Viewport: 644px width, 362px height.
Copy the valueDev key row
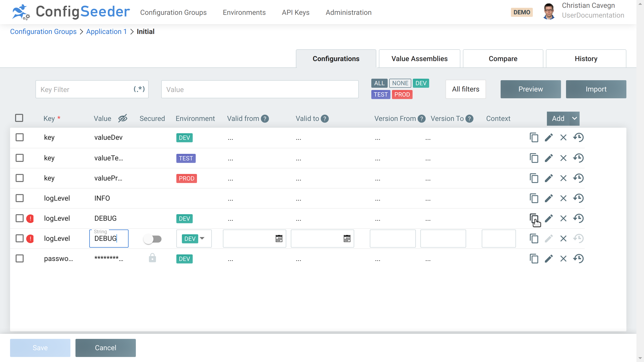point(534,138)
